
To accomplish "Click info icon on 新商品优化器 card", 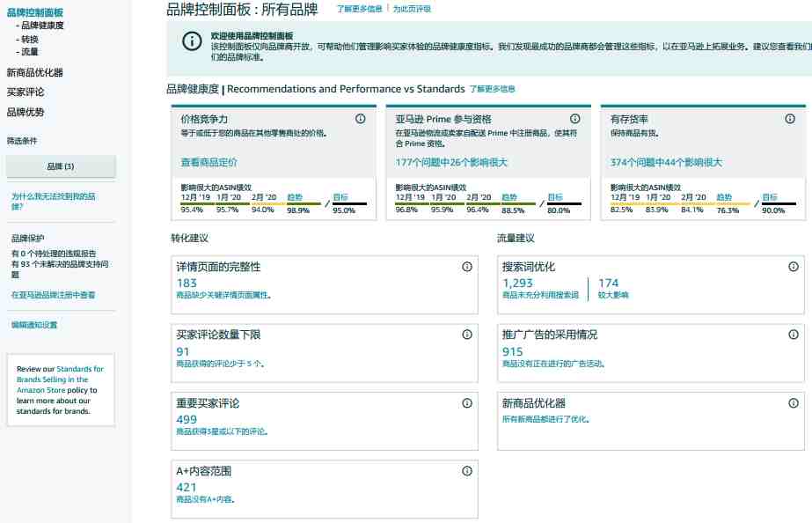I will [x=794, y=402].
